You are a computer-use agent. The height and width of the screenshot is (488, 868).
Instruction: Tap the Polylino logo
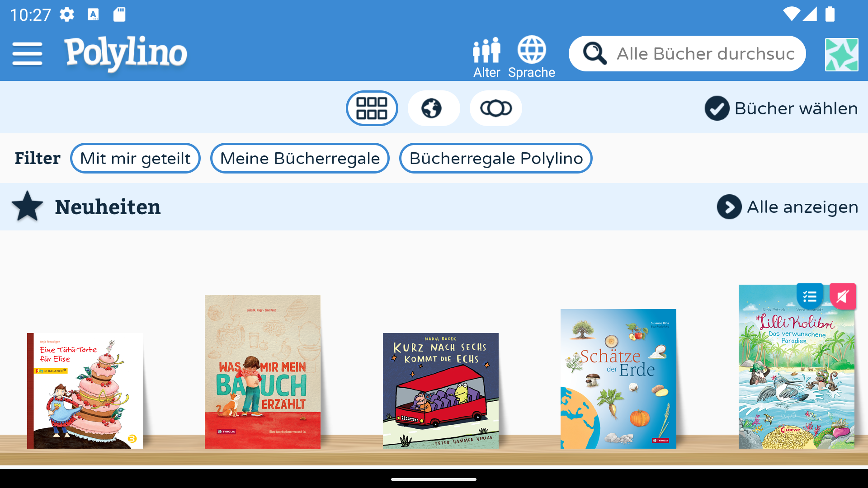125,54
